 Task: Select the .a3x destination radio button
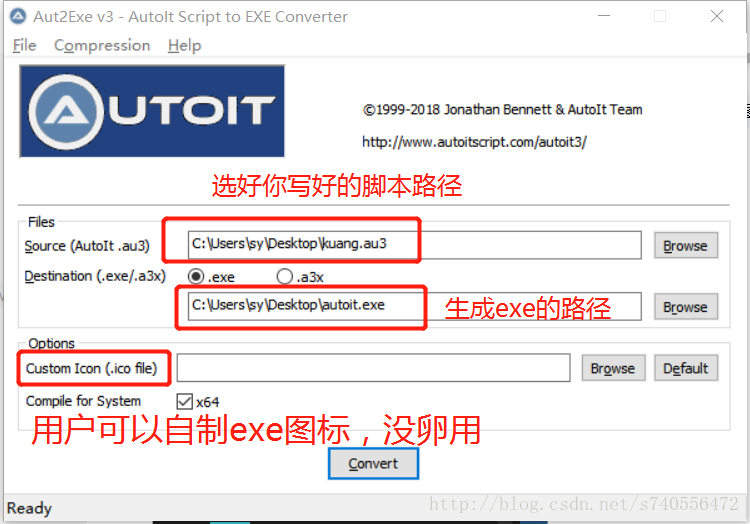click(285, 276)
